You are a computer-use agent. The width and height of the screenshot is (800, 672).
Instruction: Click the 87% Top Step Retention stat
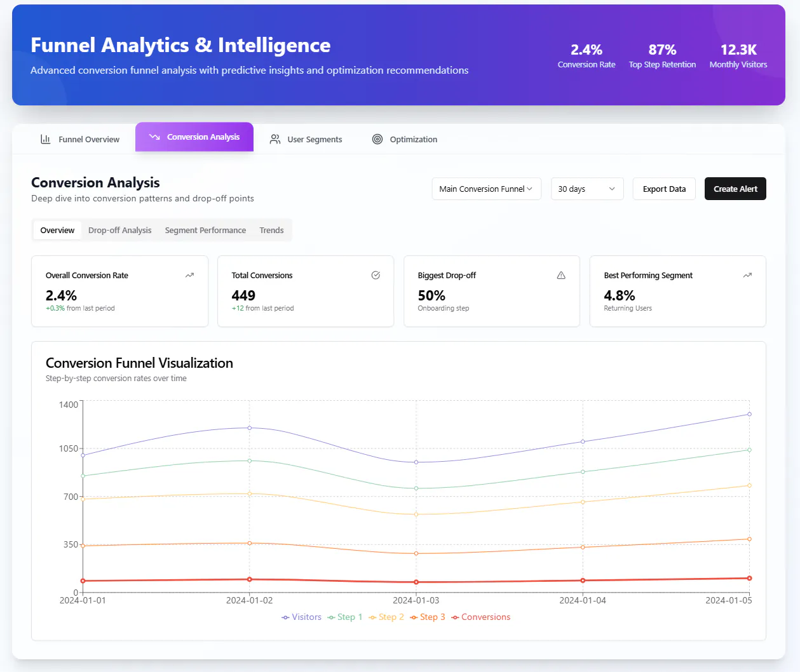point(662,55)
